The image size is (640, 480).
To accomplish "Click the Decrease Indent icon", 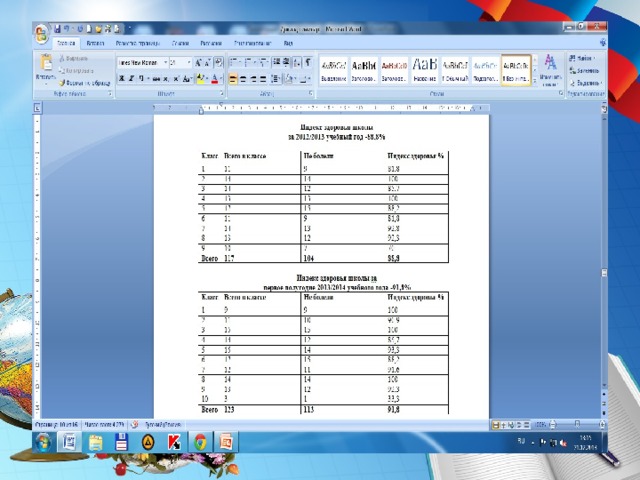I will tap(276, 62).
